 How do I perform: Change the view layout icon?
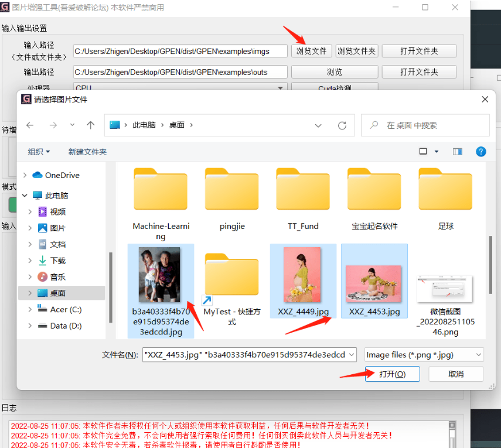(x=423, y=152)
